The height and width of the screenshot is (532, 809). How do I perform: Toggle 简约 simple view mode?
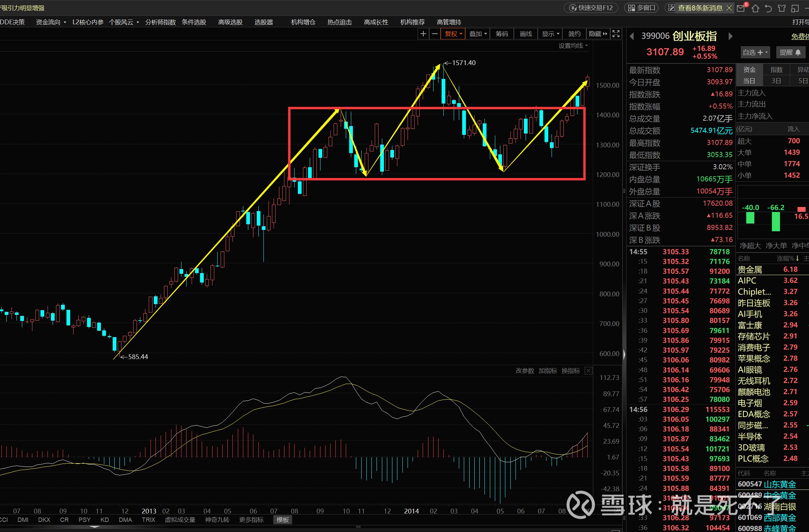tap(574, 34)
